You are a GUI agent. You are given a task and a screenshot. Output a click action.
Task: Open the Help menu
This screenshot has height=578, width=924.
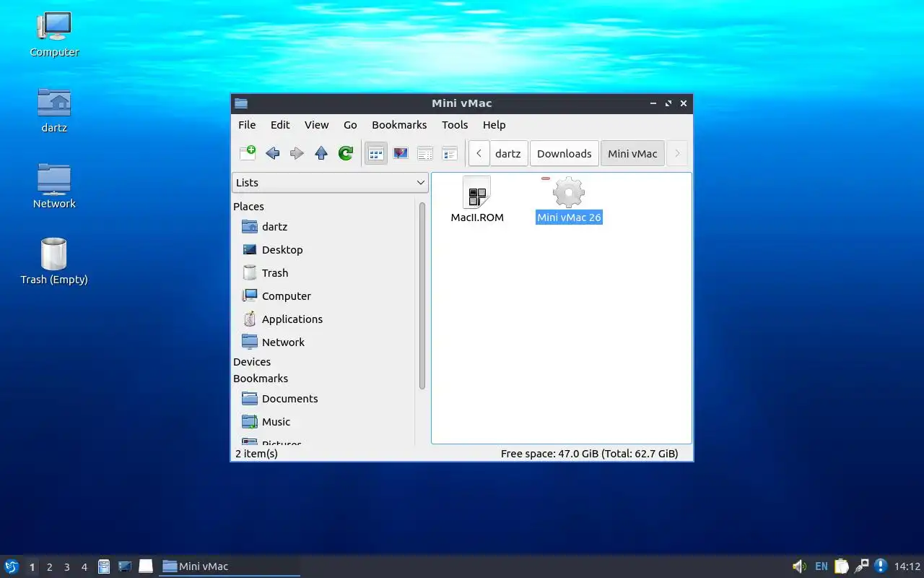click(x=494, y=125)
